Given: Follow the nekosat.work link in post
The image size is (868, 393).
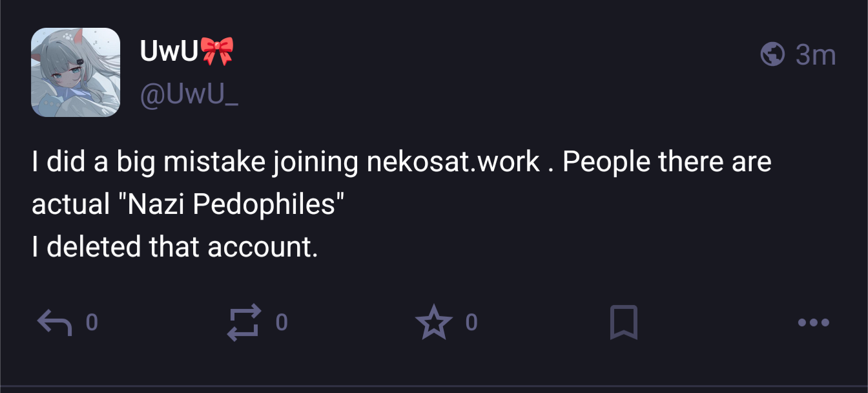Looking at the screenshot, I should coord(453,162).
